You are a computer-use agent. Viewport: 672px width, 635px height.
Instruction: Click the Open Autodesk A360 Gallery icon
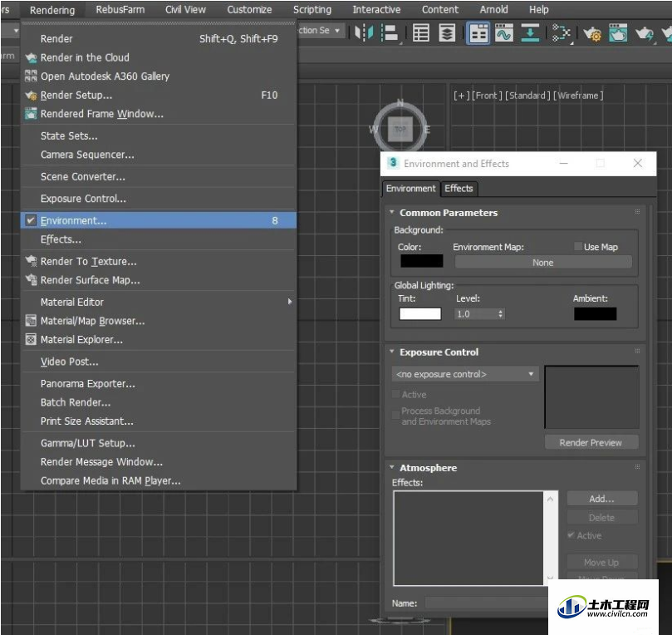31,76
